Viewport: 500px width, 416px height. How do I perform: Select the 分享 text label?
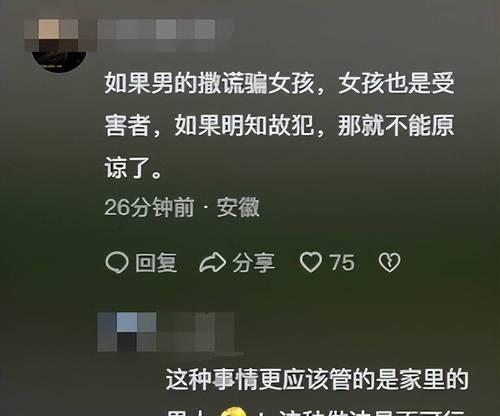coord(254,263)
